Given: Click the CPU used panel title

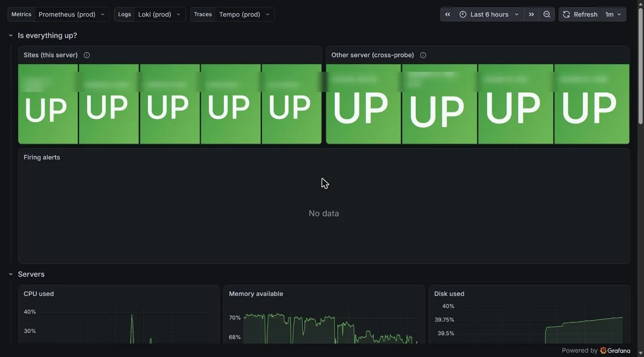Looking at the screenshot, I should pyautogui.click(x=39, y=294).
